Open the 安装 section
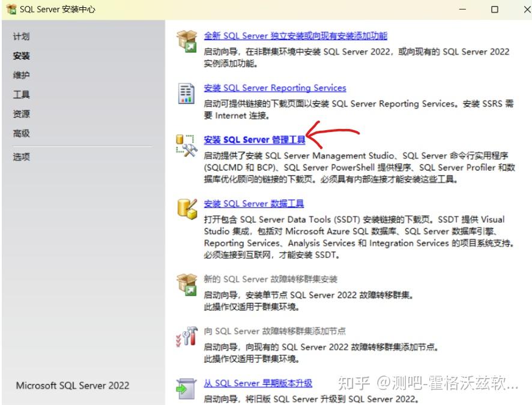Image resolution: width=532 pixels, height=405 pixels. pos(21,55)
